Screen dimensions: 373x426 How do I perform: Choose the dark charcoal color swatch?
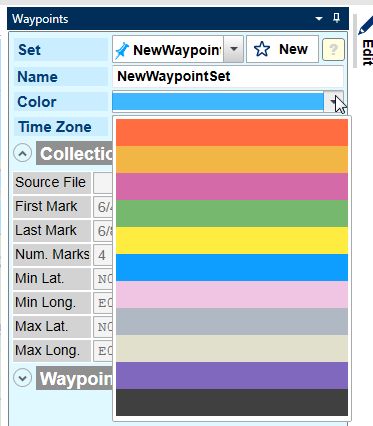(232, 402)
